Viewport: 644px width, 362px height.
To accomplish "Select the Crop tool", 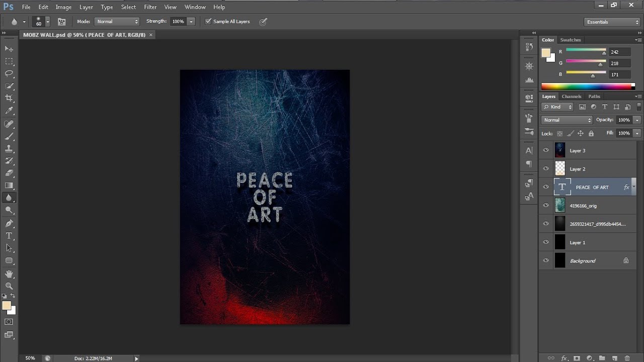I will tap(9, 99).
